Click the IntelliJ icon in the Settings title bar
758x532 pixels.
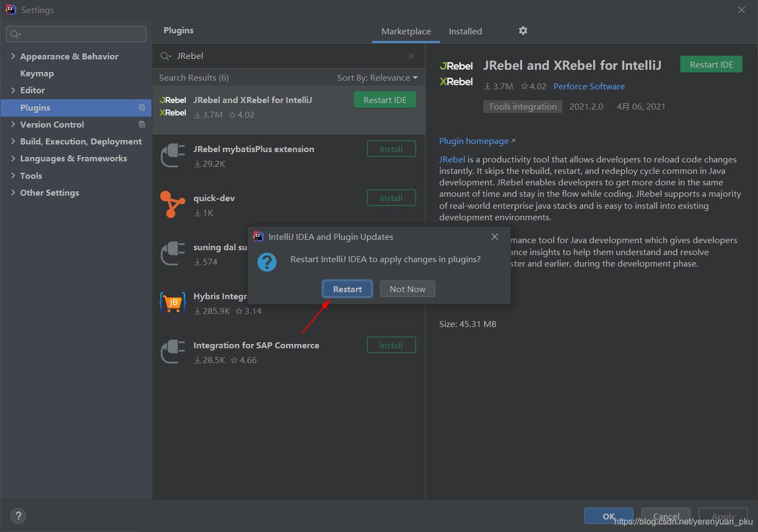coord(10,9)
